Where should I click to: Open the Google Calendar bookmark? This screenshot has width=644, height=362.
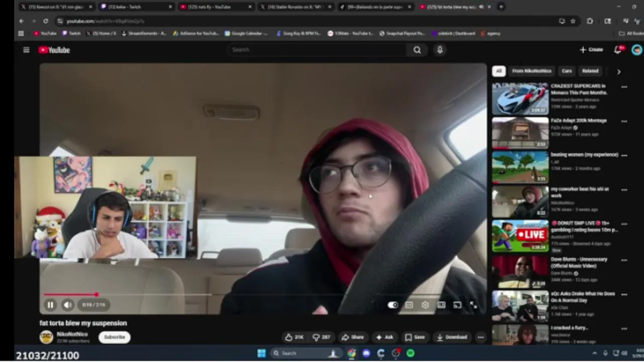tap(247, 33)
